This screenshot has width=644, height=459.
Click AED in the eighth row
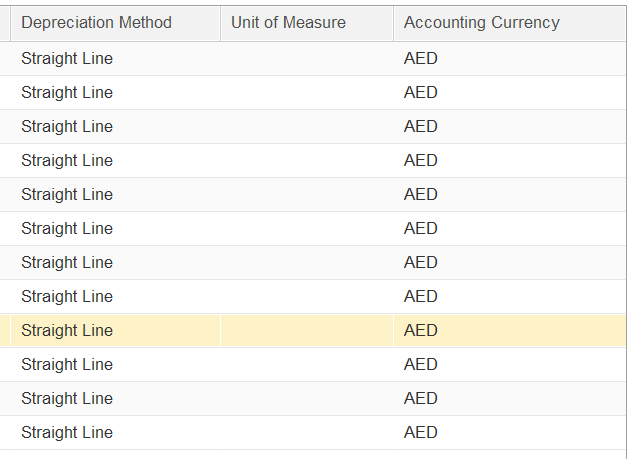421,296
